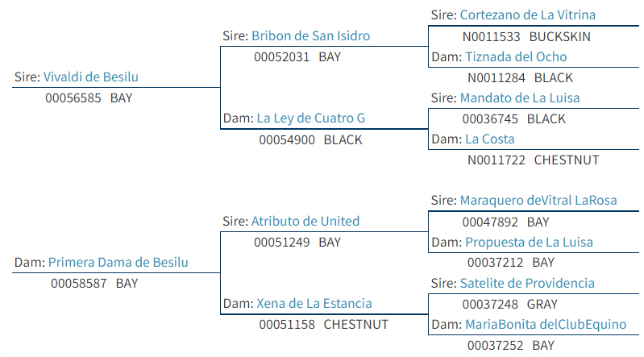The width and height of the screenshot is (644, 357).
Task: Open the Primera Dama de Besilu link
Action: 118,262
